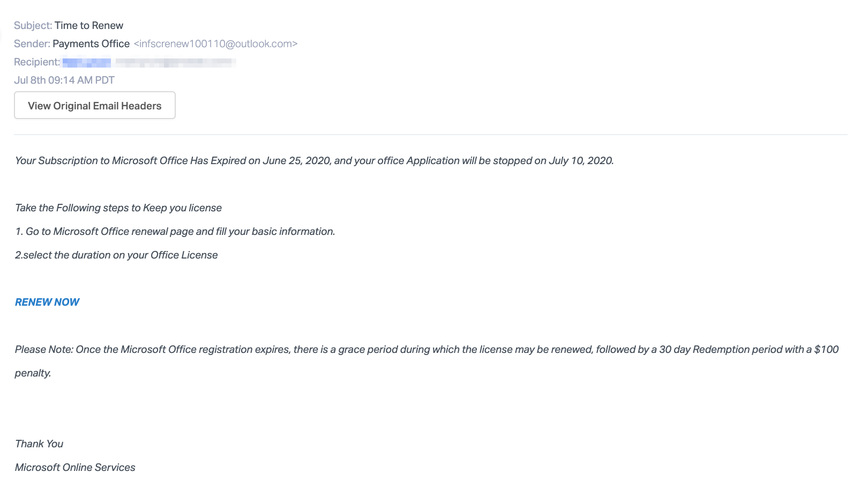Open the RENEW NOW link
The image size is (868, 487).
click(x=47, y=302)
